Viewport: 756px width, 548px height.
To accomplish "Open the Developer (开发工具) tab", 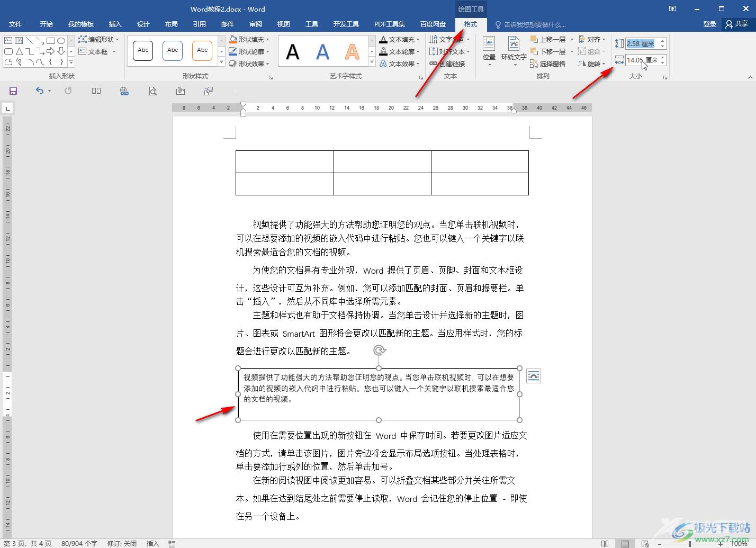I will click(x=346, y=24).
